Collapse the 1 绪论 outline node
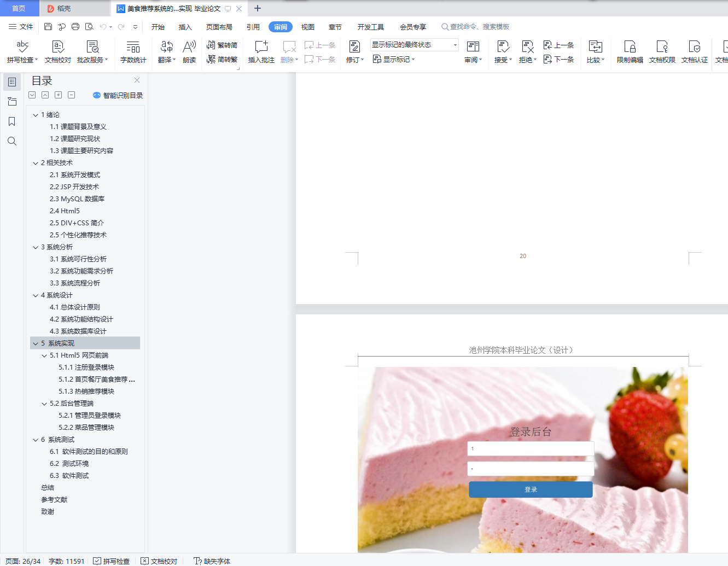The width and height of the screenshot is (728, 566). coord(36,115)
